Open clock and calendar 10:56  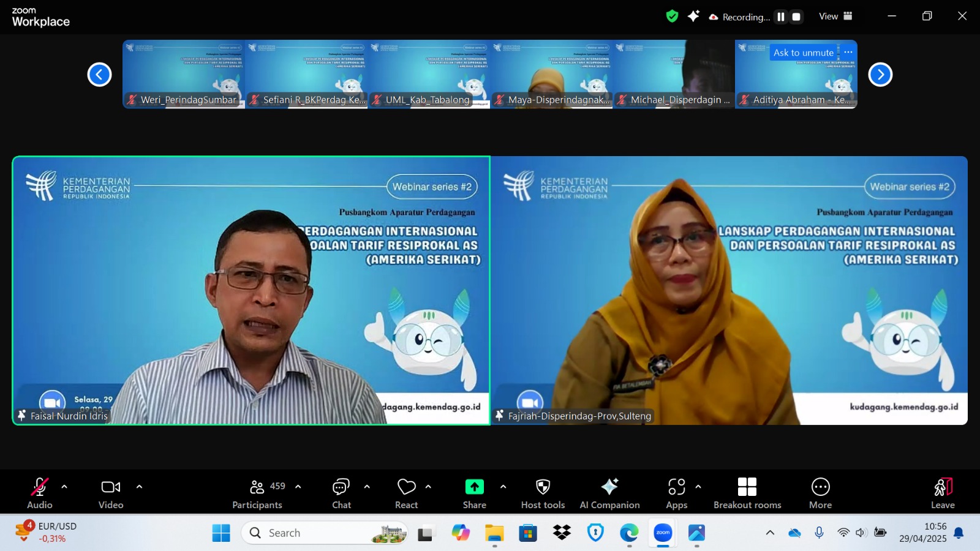(x=923, y=533)
